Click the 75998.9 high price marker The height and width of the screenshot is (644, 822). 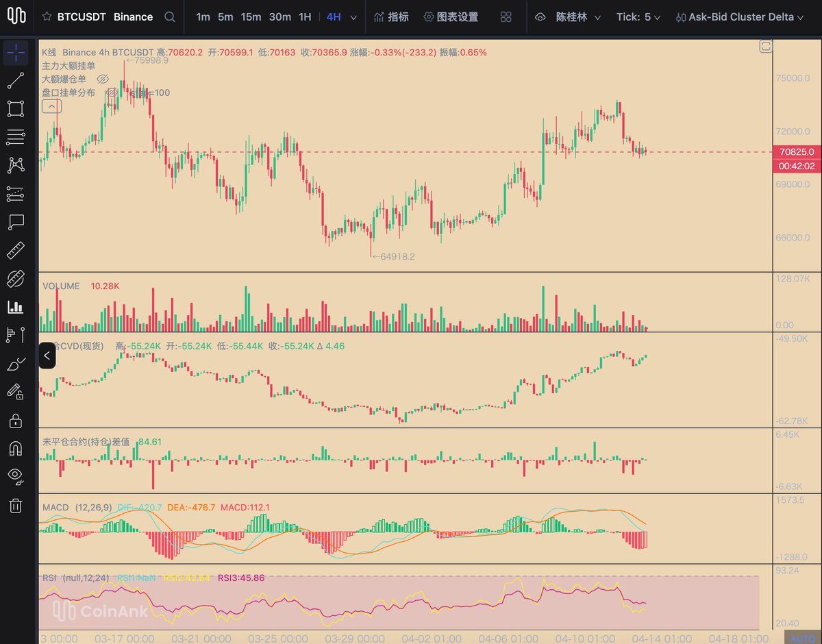(x=147, y=60)
